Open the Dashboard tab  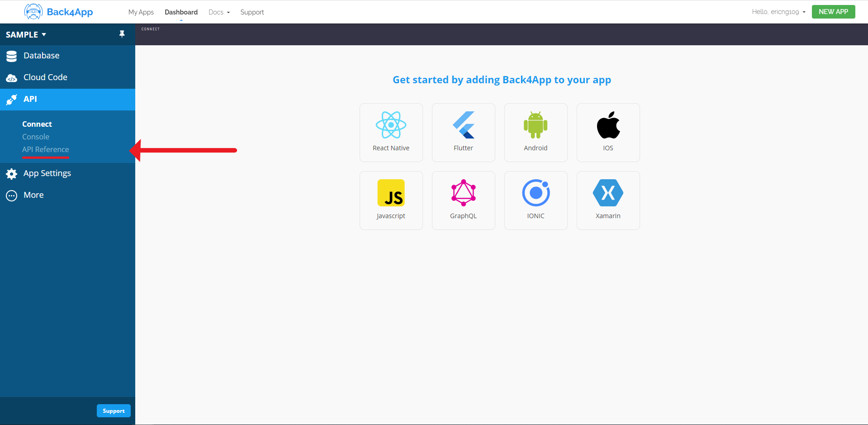tap(181, 12)
